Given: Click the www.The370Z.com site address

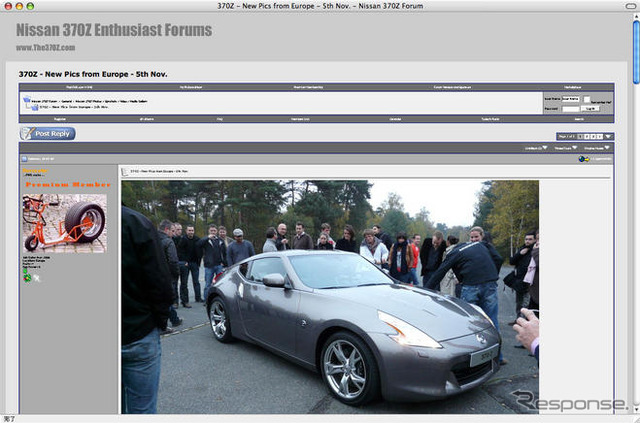Looking at the screenshot, I should [46, 47].
